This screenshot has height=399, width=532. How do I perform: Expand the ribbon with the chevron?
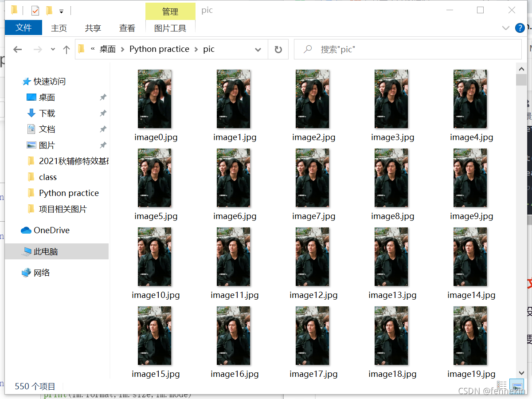pos(506,28)
